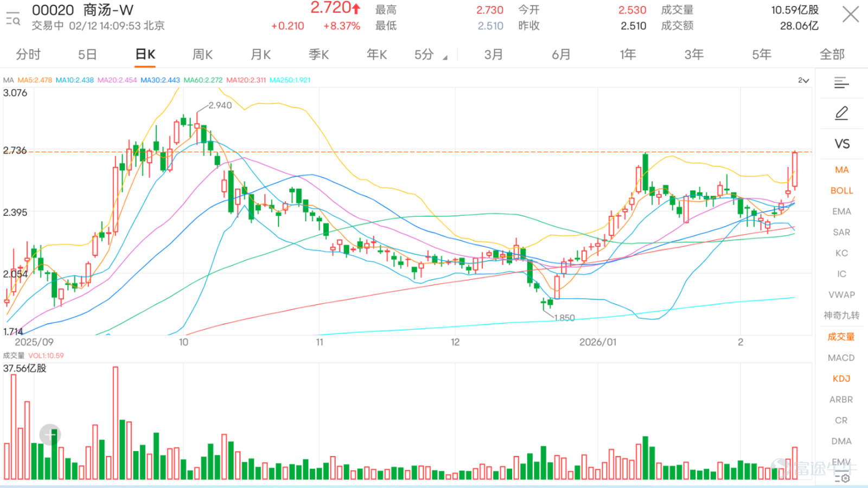Toggle the MA indicator
The image size is (868, 488).
pos(842,170)
